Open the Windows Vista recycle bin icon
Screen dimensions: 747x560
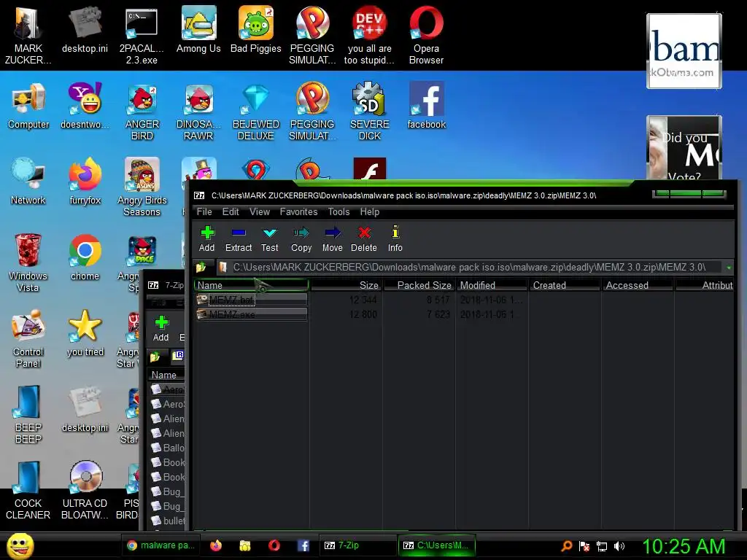tap(28, 262)
